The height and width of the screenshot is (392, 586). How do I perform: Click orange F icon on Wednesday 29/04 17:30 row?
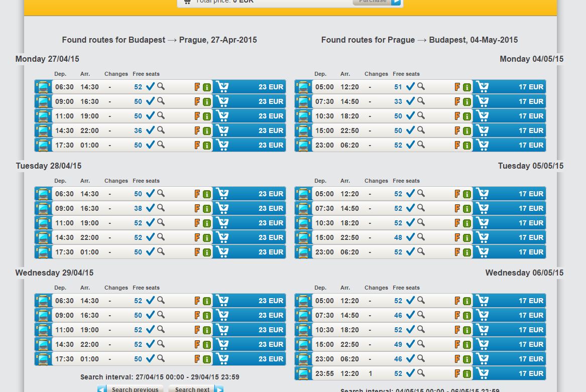pos(197,359)
